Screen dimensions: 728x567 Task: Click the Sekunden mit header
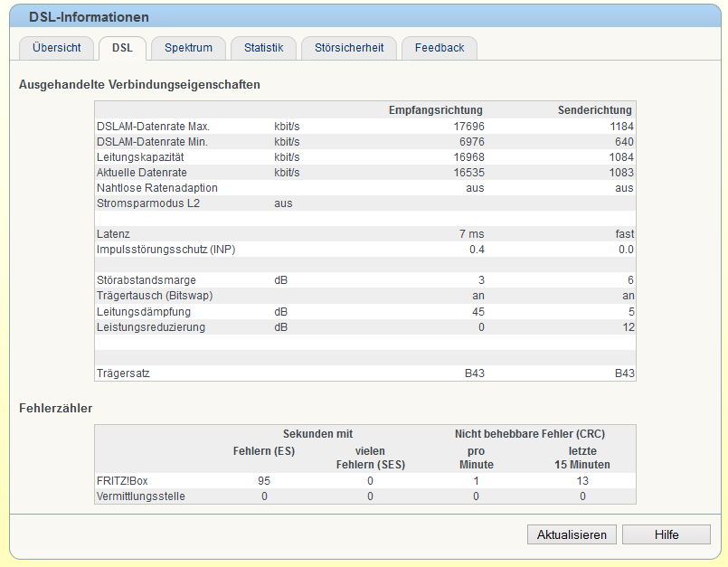click(317, 434)
